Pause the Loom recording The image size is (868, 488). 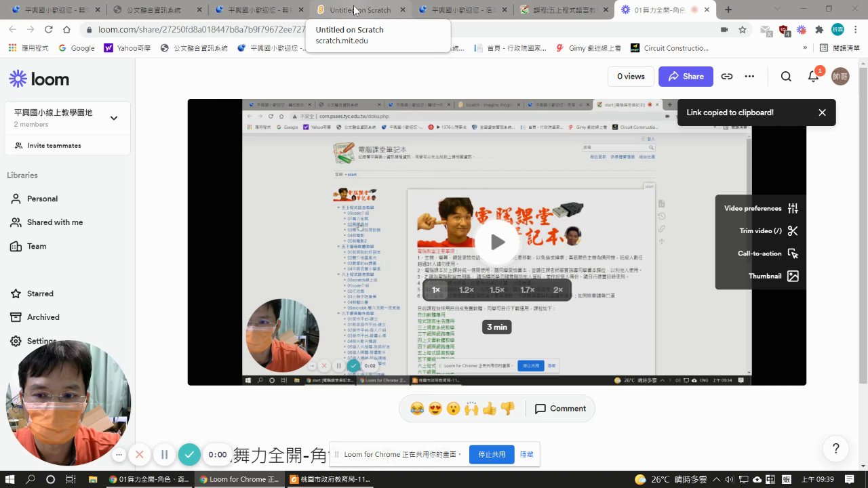coord(164,455)
